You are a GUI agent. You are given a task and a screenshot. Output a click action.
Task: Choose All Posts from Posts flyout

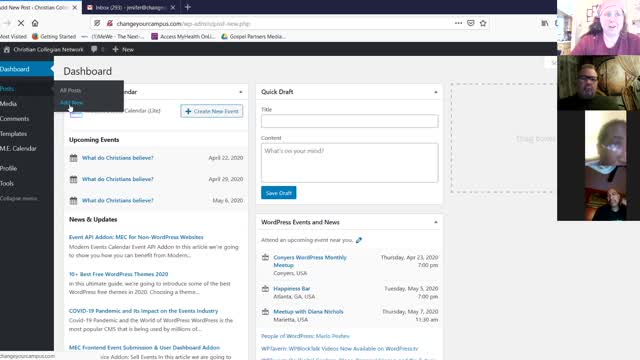(x=70, y=90)
